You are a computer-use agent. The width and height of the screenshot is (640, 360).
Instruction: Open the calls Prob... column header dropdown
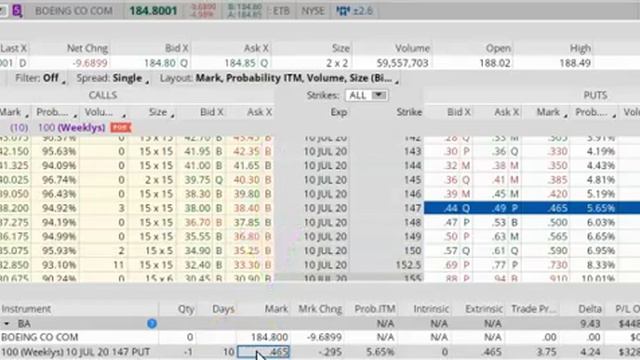(75, 116)
